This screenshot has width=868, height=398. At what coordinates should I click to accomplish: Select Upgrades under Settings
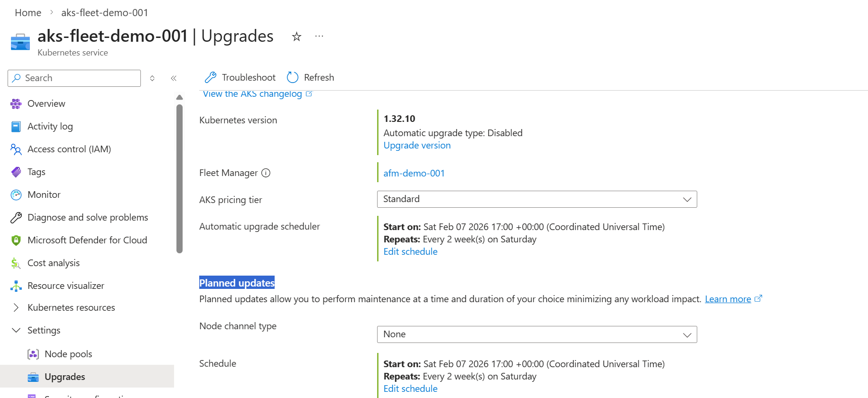tap(87, 377)
